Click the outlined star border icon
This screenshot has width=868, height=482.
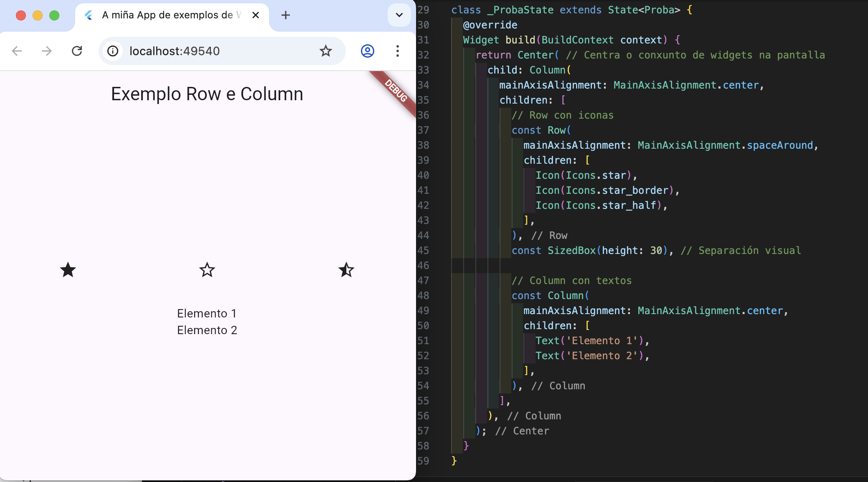207,270
